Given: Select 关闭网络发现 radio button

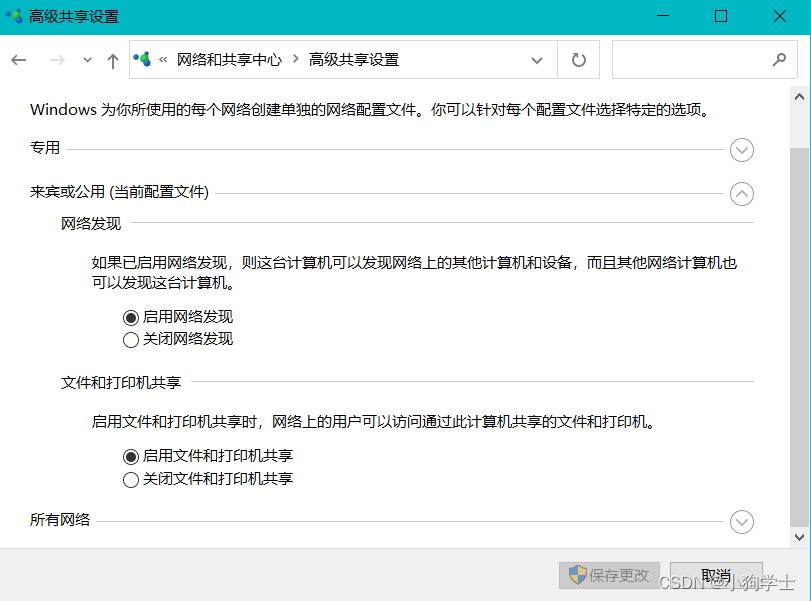Looking at the screenshot, I should 131,340.
